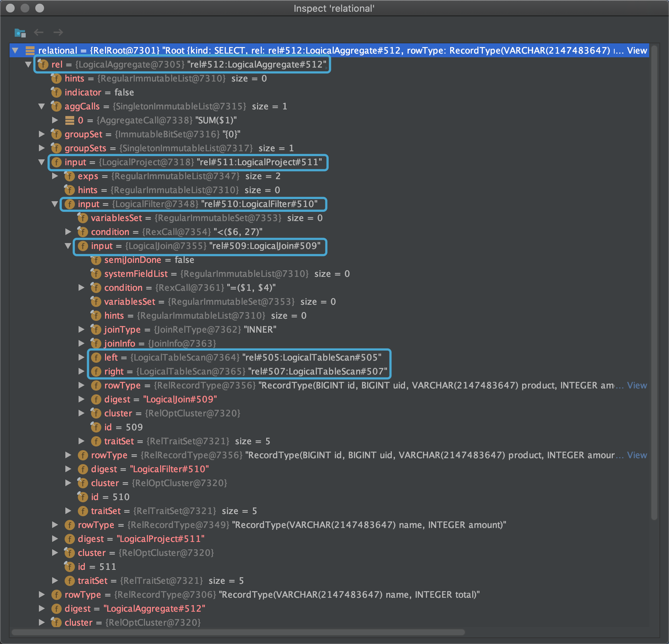Click the field icon beside joinType
669x644 pixels.
pos(96,329)
